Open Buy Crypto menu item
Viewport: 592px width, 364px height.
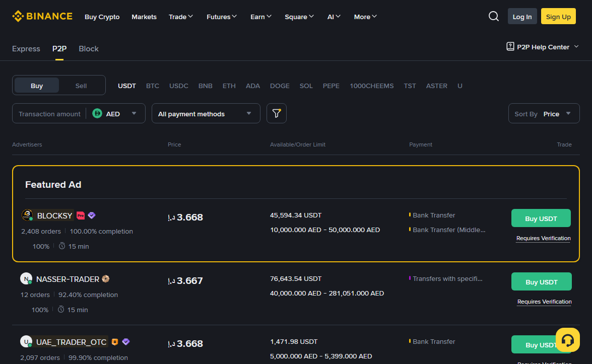click(102, 17)
